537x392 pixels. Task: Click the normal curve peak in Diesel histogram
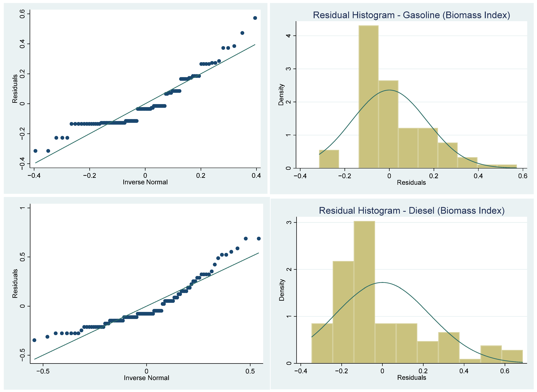pos(382,282)
